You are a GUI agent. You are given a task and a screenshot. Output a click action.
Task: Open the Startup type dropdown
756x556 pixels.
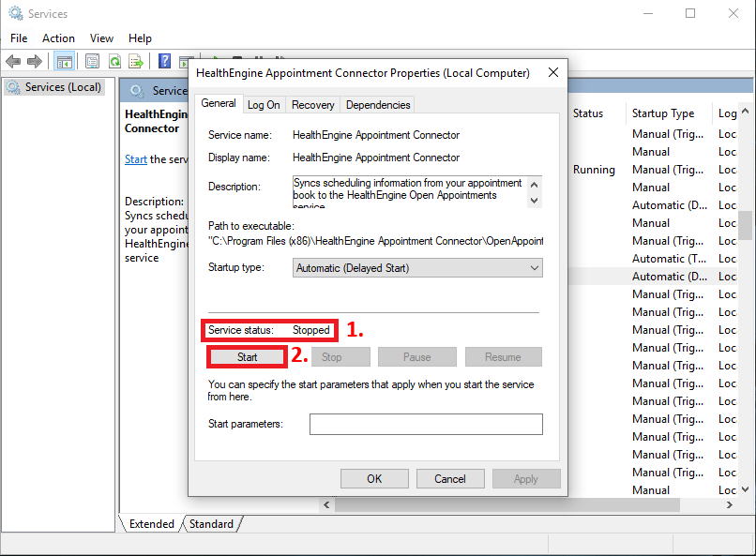coord(417,268)
